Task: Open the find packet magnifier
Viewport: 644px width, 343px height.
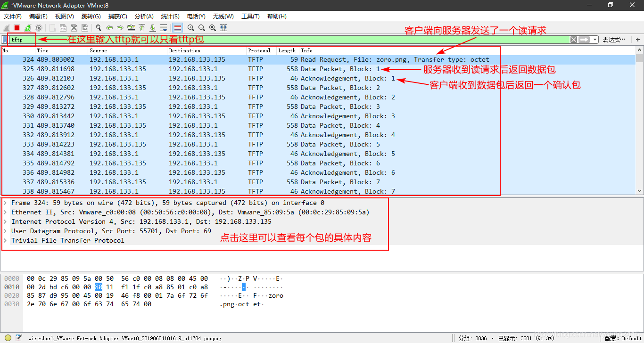Action: pyautogui.click(x=99, y=28)
